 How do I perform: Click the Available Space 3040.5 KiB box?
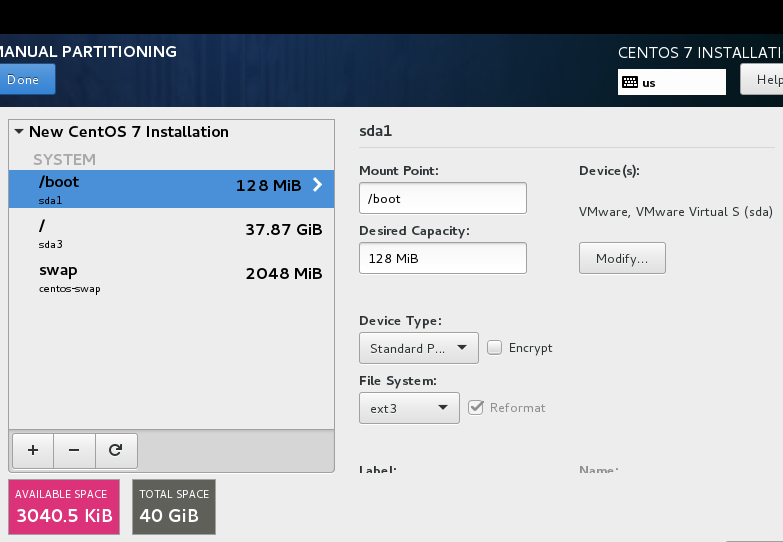click(x=64, y=507)
